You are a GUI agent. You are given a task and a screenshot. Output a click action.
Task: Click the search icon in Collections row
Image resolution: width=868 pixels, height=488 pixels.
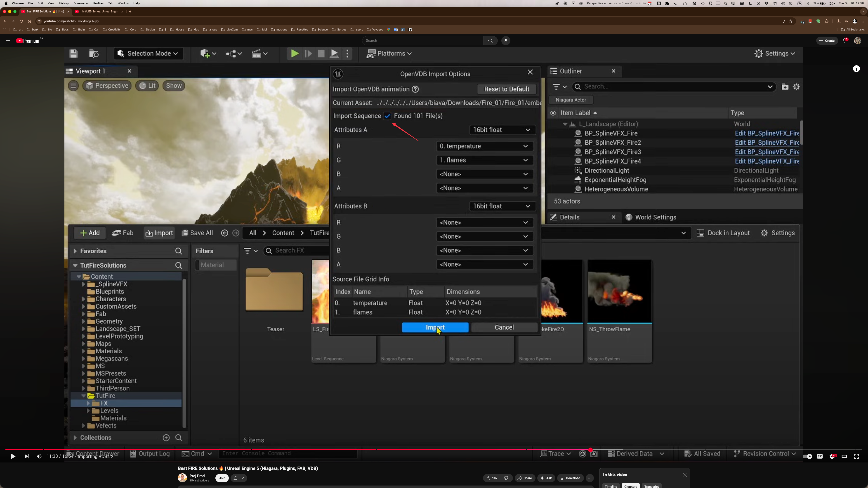tap(179, 438)
